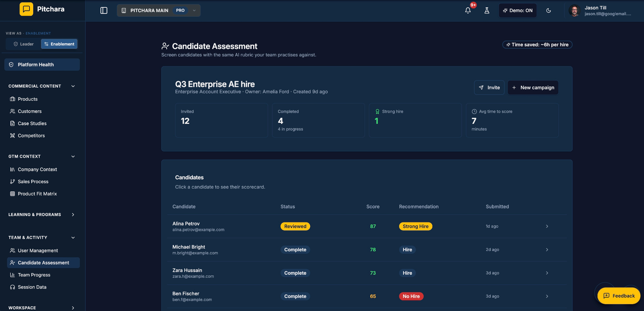The image size is (644, 311).
Task: Open the notifications bell
Action: 468,10
